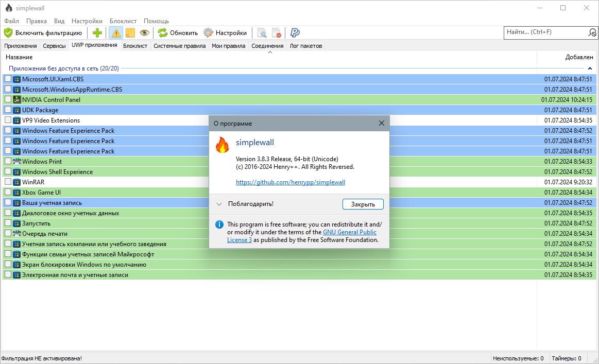Open the Настройки menu in menu bar

(x=87, y=21)
